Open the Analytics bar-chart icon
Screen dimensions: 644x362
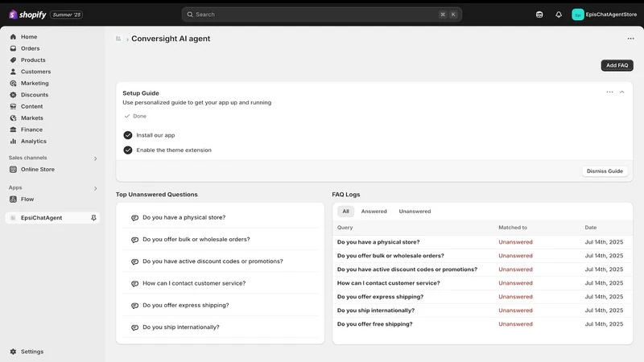pyautogui.click(x=13, y=142)
